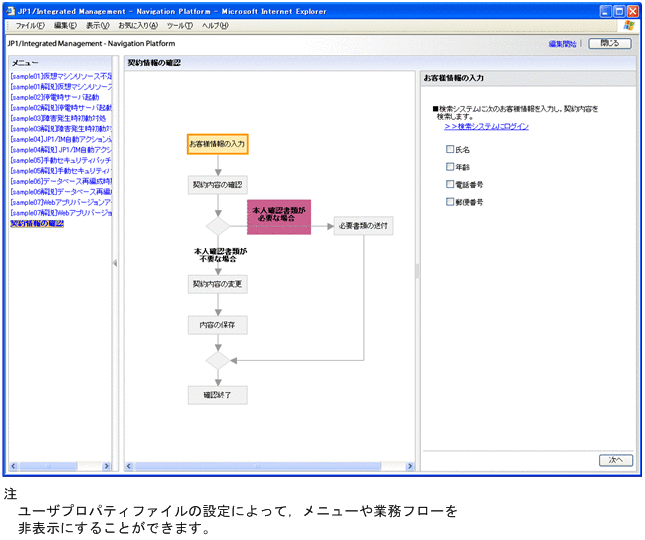Check the 電話番号 checkbox

click(x=450, y=184)
